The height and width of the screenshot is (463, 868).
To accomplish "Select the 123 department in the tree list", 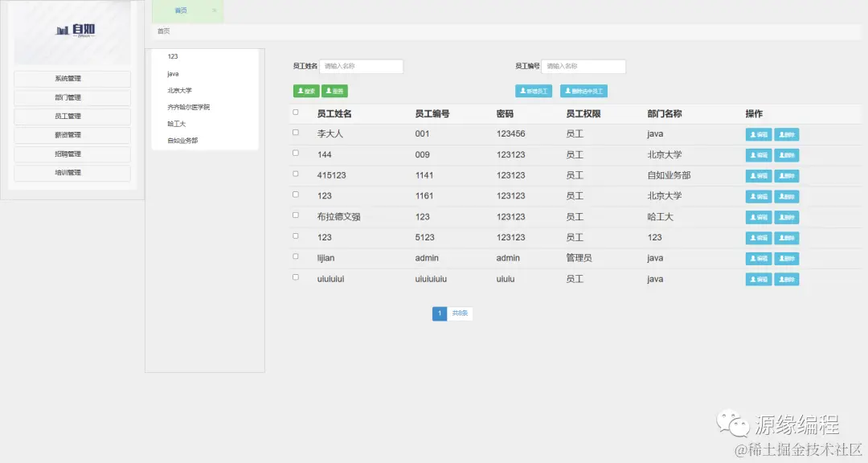I will click(173, 56).
